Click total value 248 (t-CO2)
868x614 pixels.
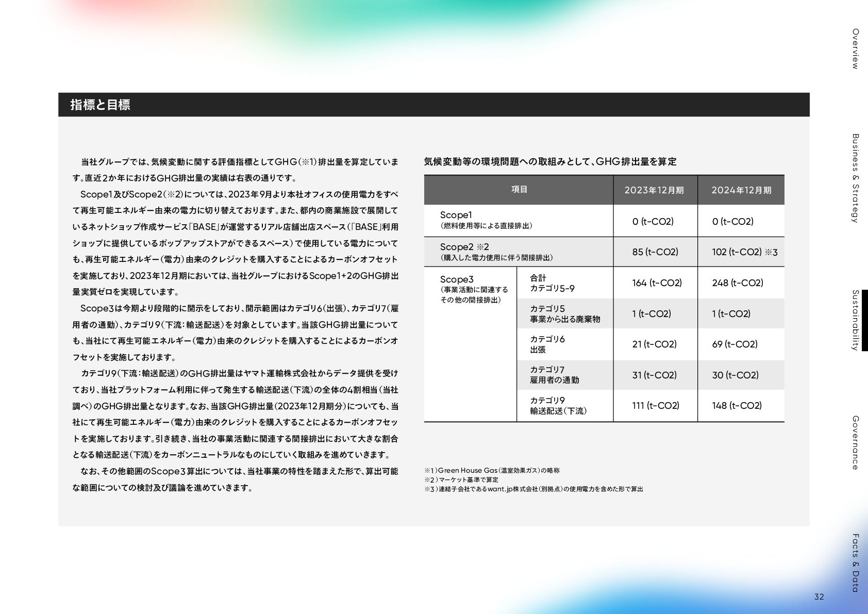[737, 283]
